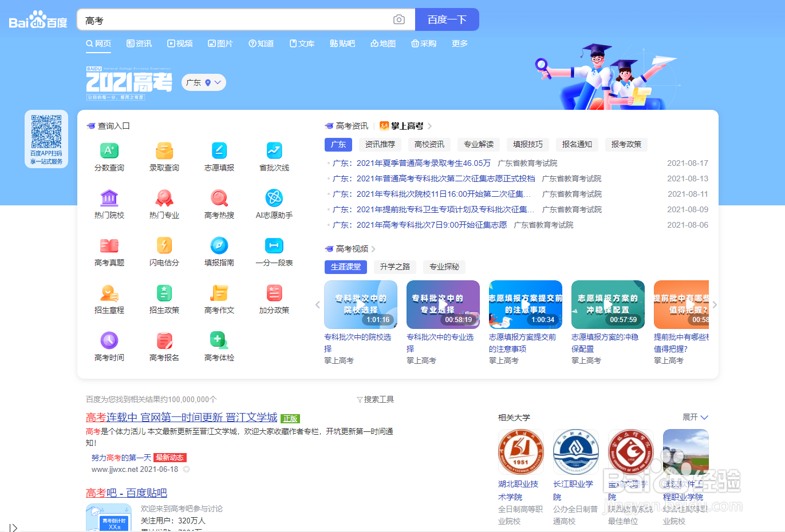Click the 高考报名 registration icon
The image size is (785, 532).
coord(164,340)
